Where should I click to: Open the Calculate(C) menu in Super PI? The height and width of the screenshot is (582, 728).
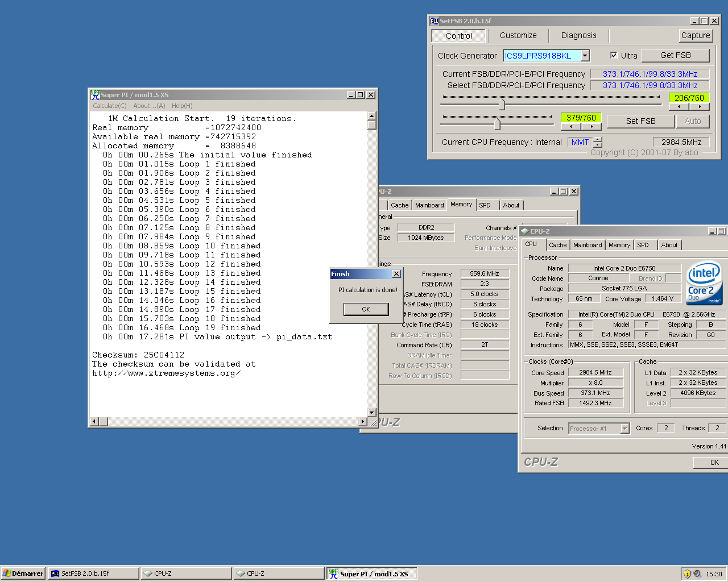[110, 106]
